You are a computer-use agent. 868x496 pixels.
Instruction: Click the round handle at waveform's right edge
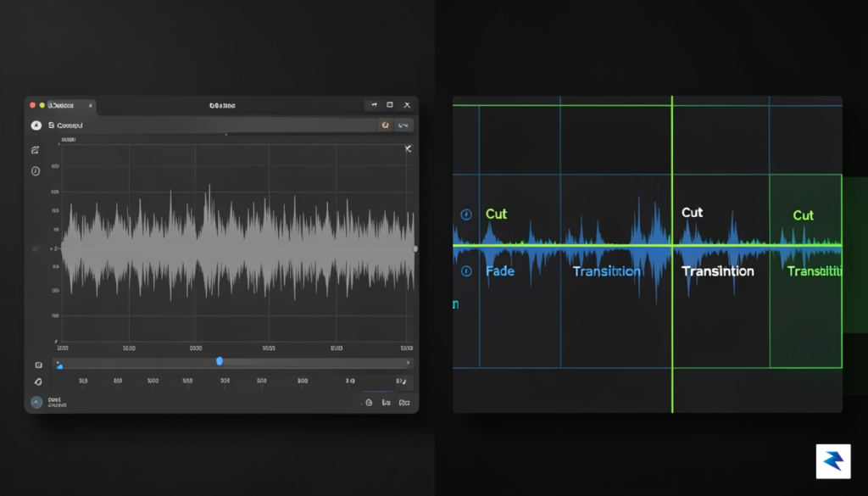coord(415,249)
